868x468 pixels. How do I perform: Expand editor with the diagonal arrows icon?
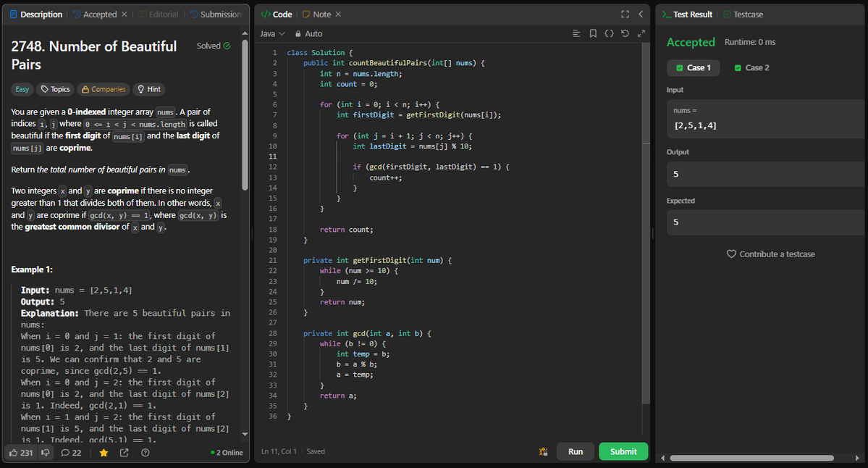tap(641, 33)
